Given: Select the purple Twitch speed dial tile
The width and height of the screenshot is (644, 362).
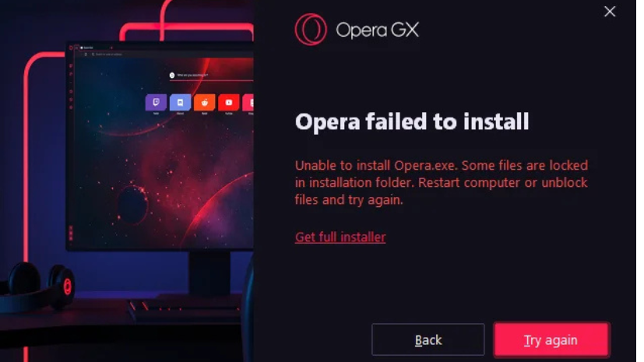Looking at the screenshot, I should pyautogui.click(x=156, y=102).
